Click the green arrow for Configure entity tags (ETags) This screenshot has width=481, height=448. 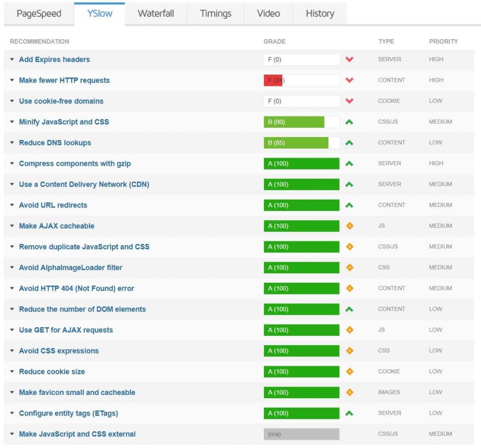350,413
